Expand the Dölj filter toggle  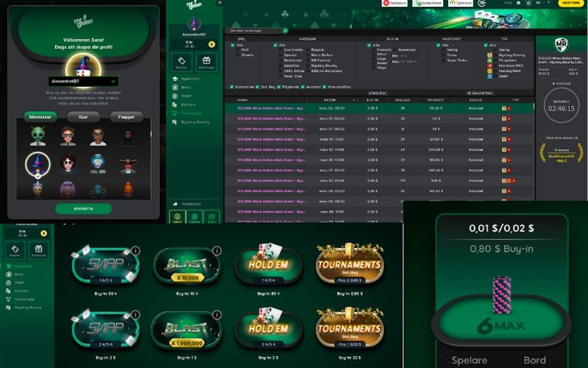click(377, 93)
